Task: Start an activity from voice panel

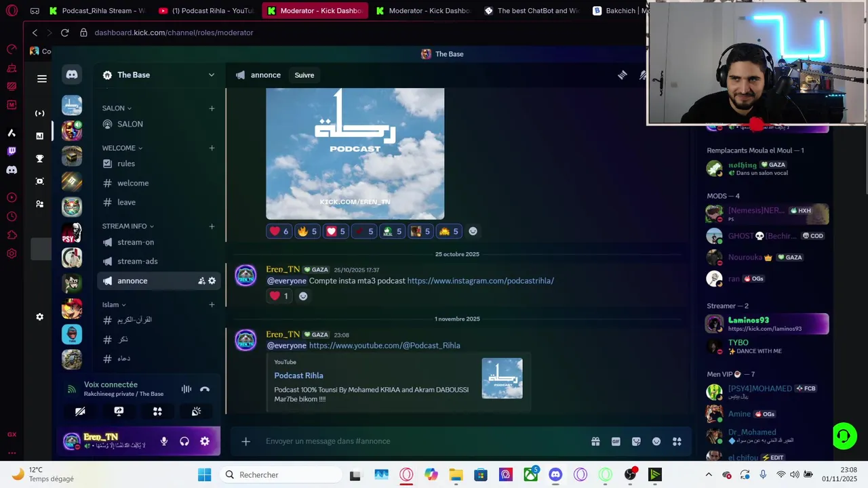Action: click(x=157, y=411)
